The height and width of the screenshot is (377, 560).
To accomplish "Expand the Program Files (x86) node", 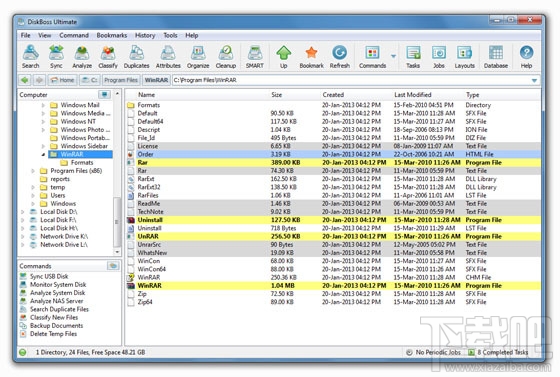I will coord(33,171).
